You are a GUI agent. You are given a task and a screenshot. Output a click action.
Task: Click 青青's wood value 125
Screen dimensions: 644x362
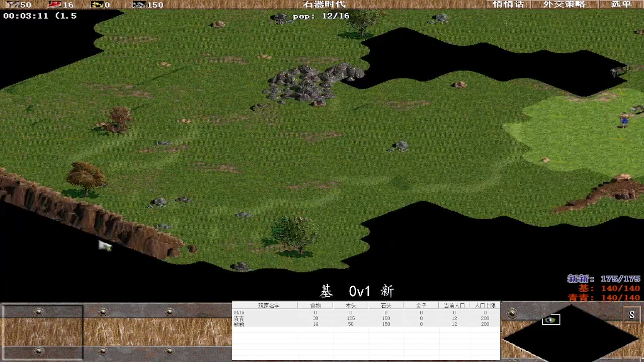coord(351,318)
